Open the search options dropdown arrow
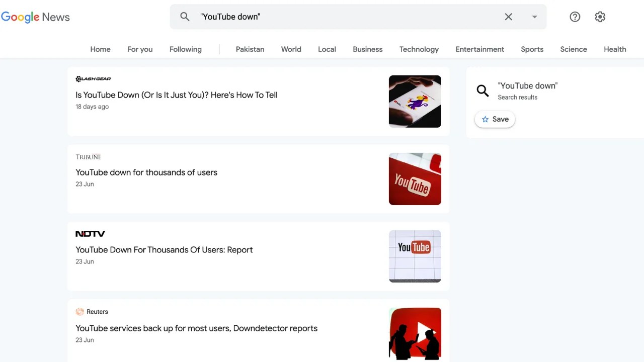 coord(534,17)
